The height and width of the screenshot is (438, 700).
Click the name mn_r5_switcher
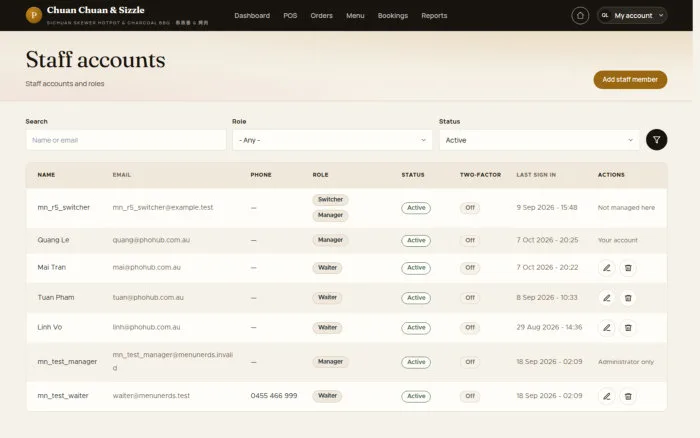(x=63, y=208)
